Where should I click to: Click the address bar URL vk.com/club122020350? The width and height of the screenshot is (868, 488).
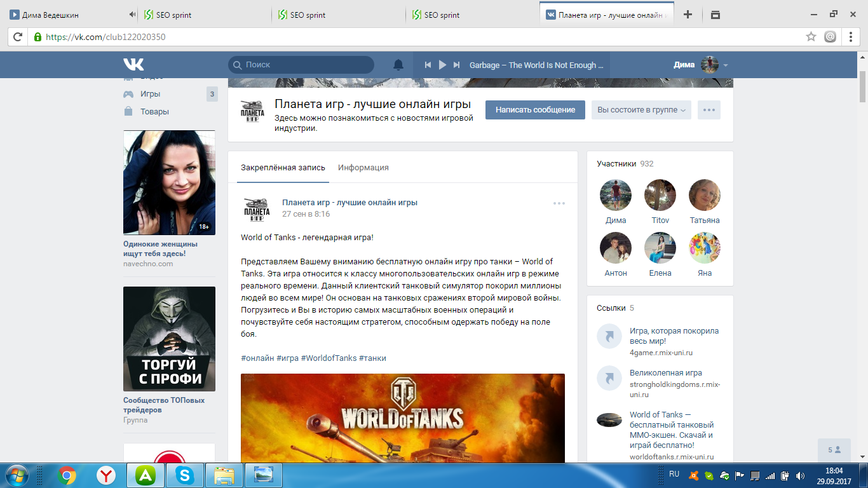(x=105, y=37)
